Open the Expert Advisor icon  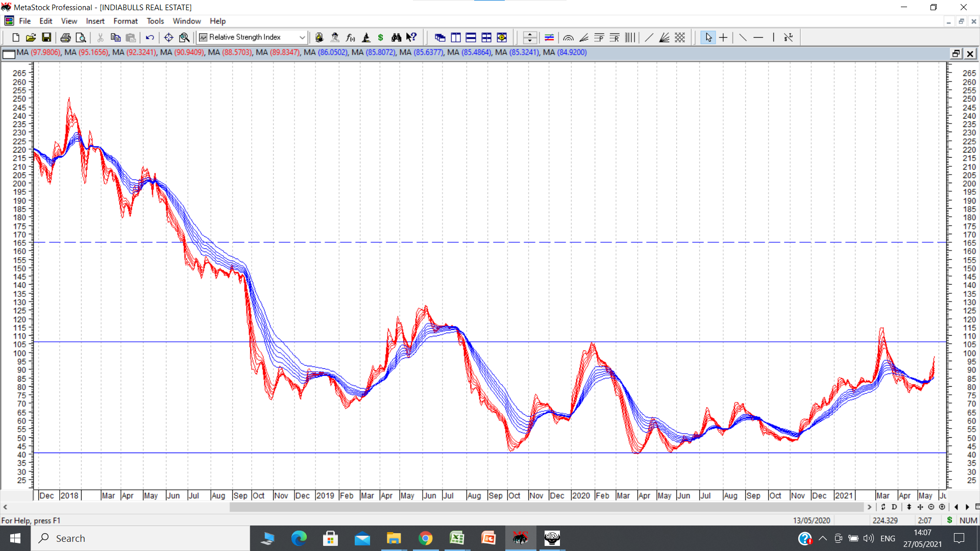click(x=335, y=37)
